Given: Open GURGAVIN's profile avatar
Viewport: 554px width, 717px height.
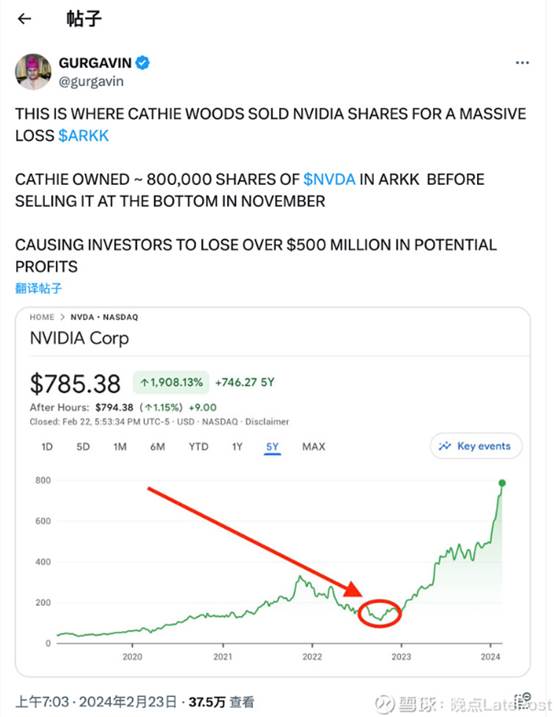Looking at the screenshot, I should pyautogui.click(x=33, y=71).
